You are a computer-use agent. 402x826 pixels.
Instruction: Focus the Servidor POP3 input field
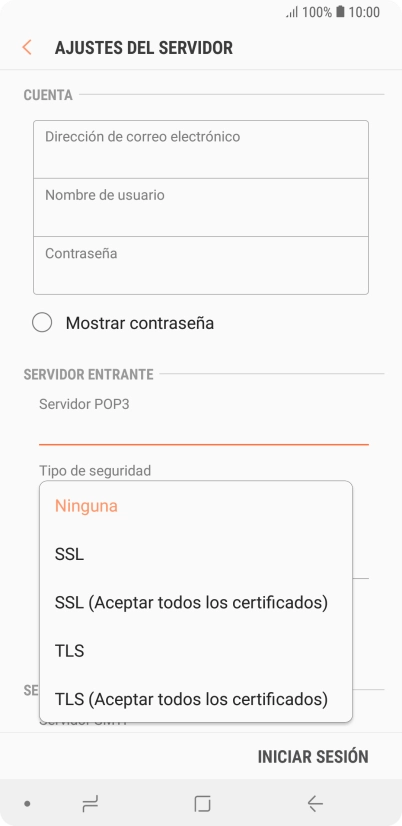[203, 430]
